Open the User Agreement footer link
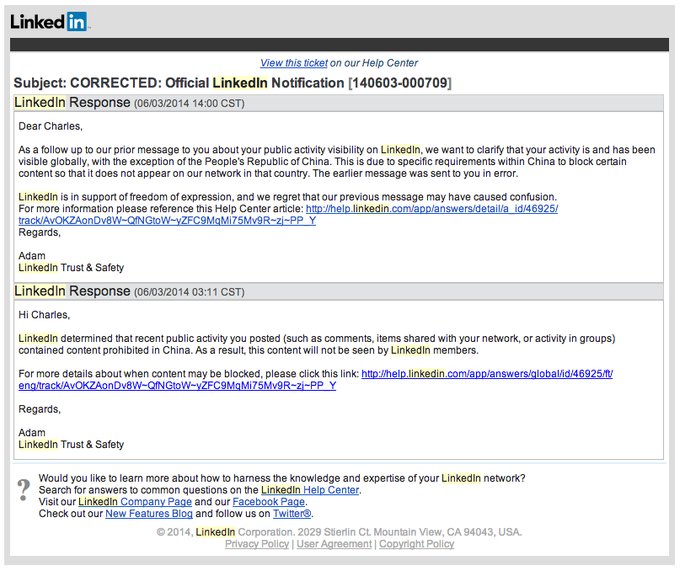Image resolution: width=680 pixels, height=571 pixels. click(x=334, y=544)
